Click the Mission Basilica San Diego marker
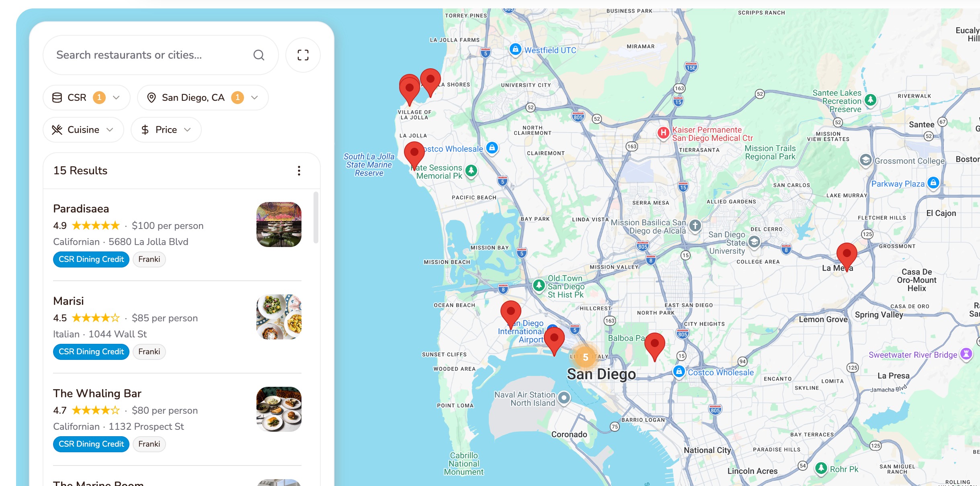 (x=695, y=226)
